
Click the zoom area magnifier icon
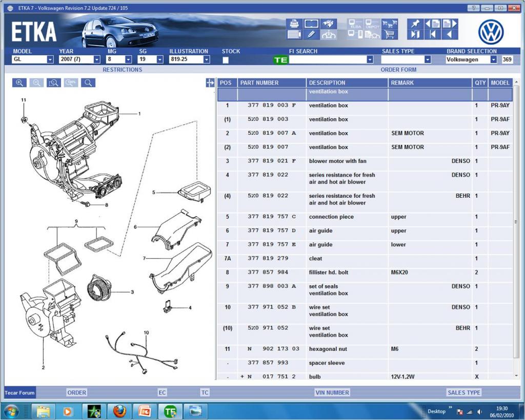point(53,82)
